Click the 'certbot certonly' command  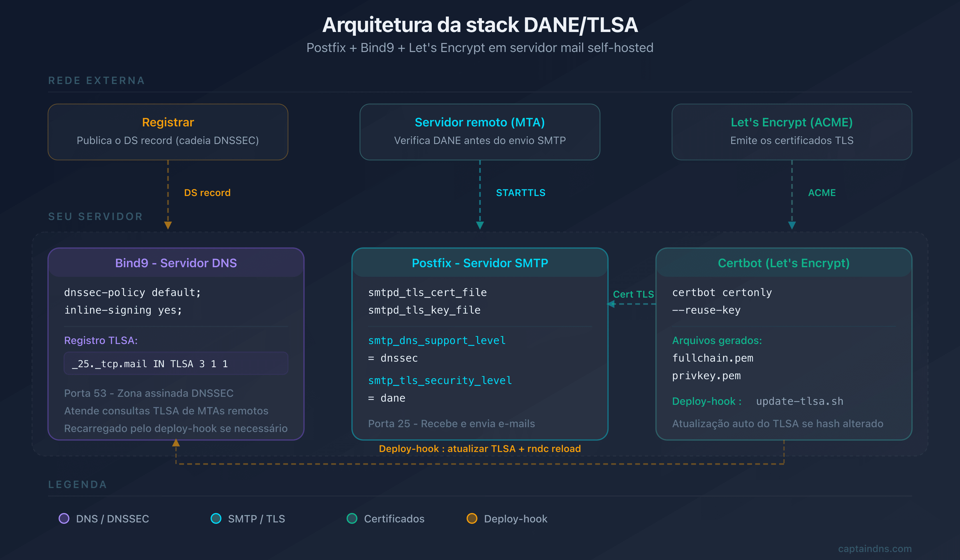click(x=722, y=292)
